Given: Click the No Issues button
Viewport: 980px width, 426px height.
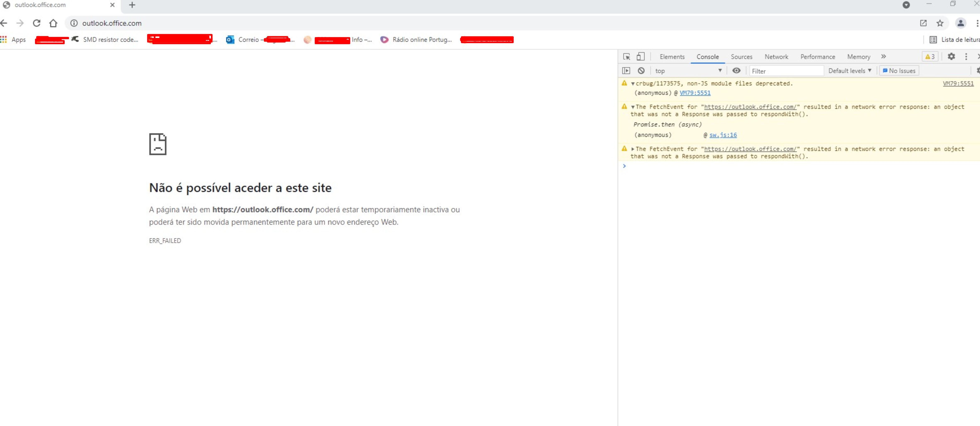Looking at the screenshot, I should click(x=899, y=71).
